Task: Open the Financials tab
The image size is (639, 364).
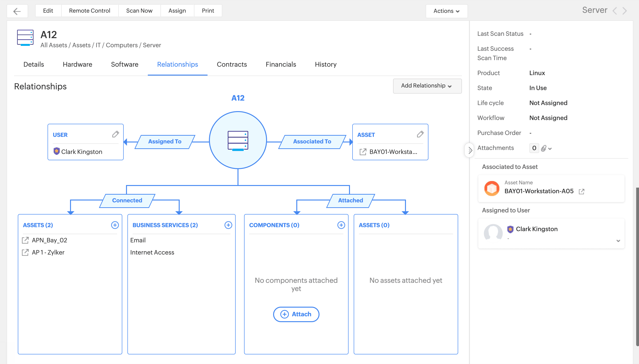Action: tap(281, 64)
